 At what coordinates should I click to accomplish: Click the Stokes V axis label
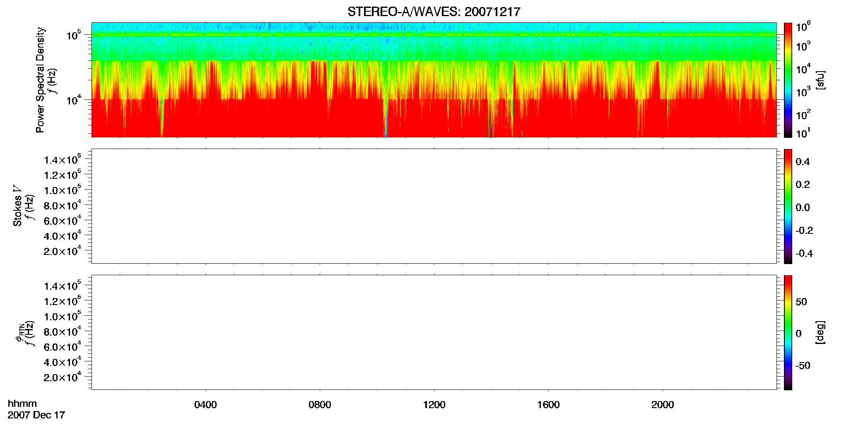(17, 206)
